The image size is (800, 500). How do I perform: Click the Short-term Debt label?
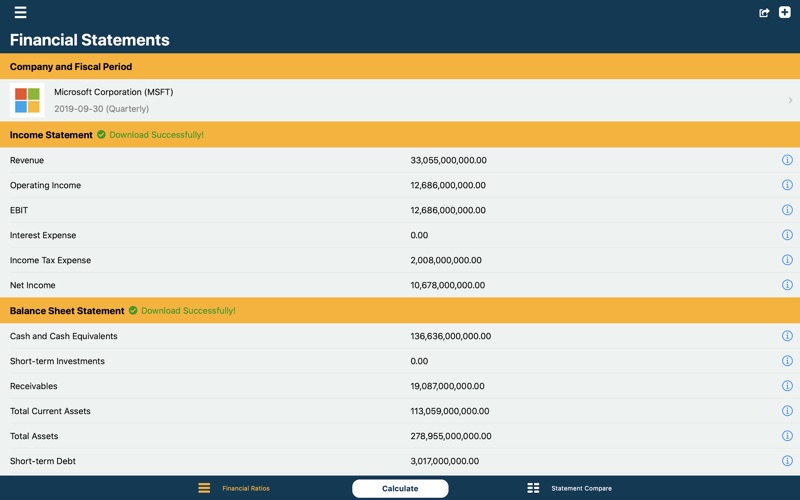tap(43, 461)
